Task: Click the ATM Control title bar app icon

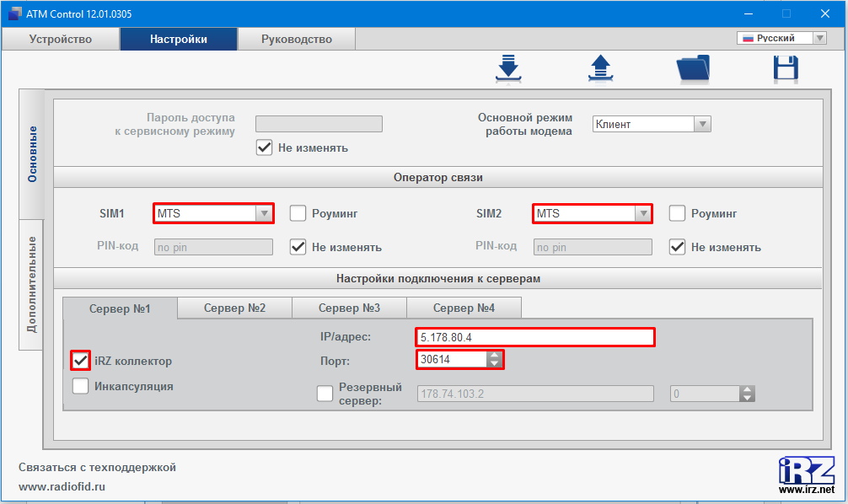Action: click(x=14, y=13)
